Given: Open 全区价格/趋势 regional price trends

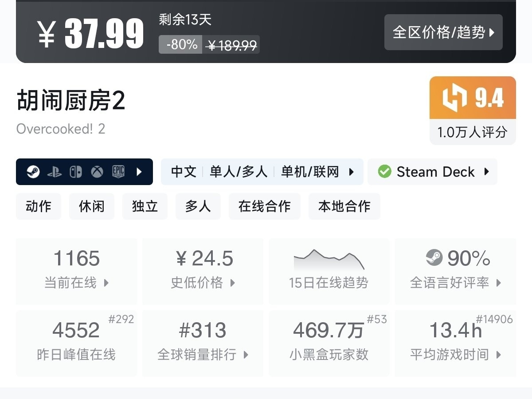Looking at the screenshot, I should click(x=443, y=32).
